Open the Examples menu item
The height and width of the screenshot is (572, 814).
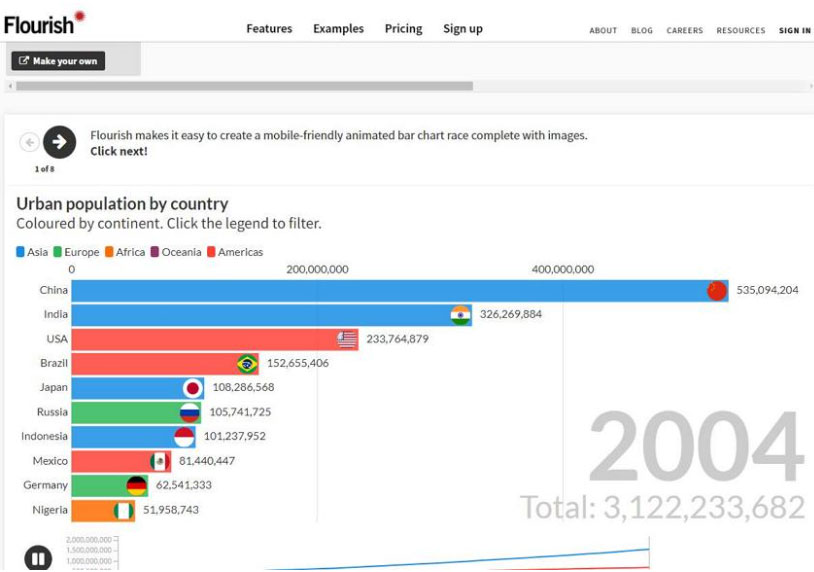(338, 29)
